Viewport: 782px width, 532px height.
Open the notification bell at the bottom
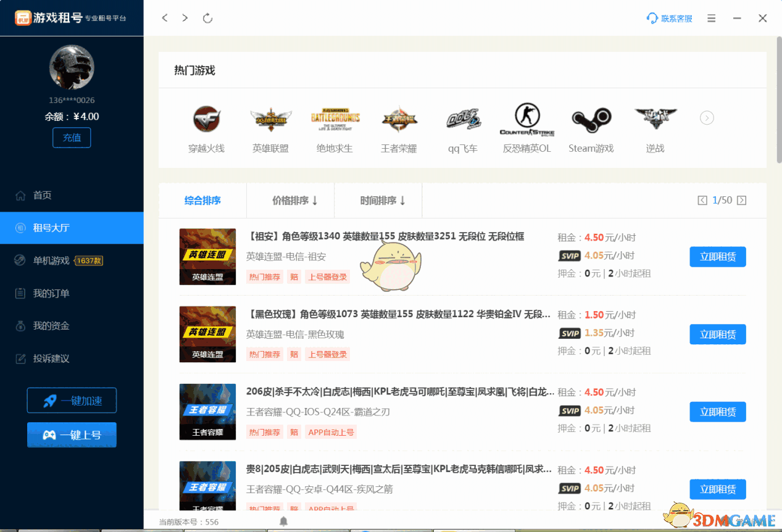[x=283, y=521]
